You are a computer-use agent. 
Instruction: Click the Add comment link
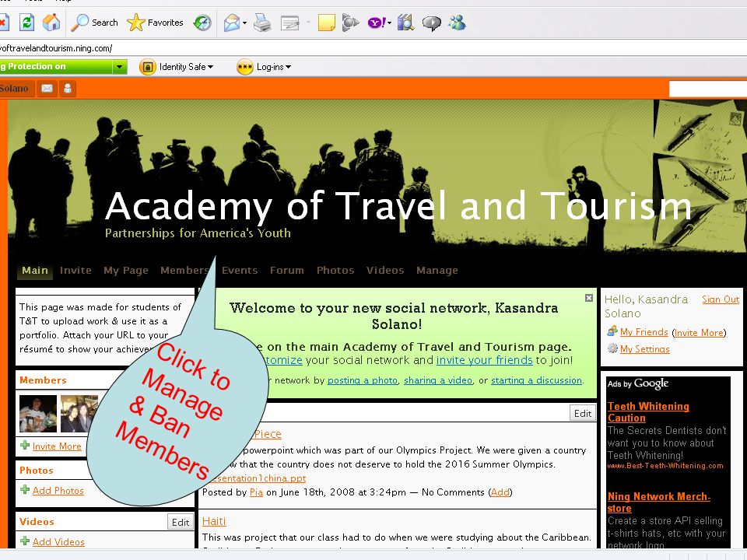(500, 492)
